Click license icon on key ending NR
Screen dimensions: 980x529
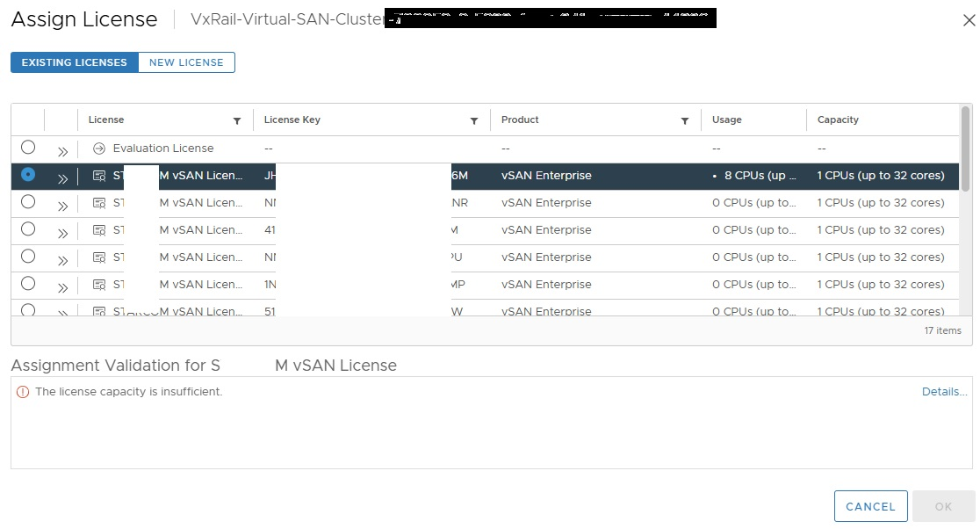[99, 203]
